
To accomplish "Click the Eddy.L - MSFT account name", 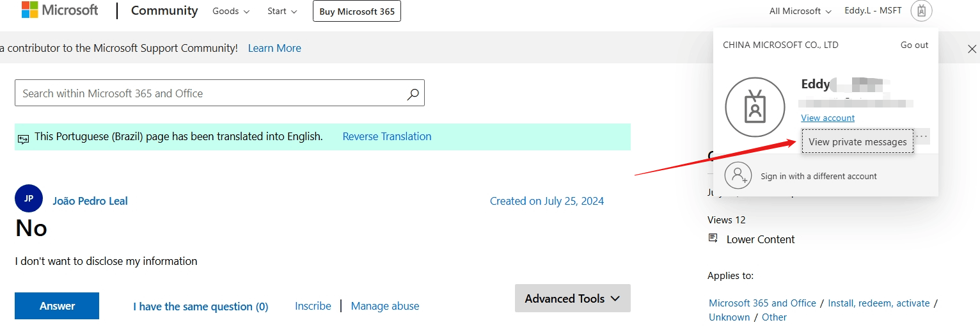I will tap(873, 11).
